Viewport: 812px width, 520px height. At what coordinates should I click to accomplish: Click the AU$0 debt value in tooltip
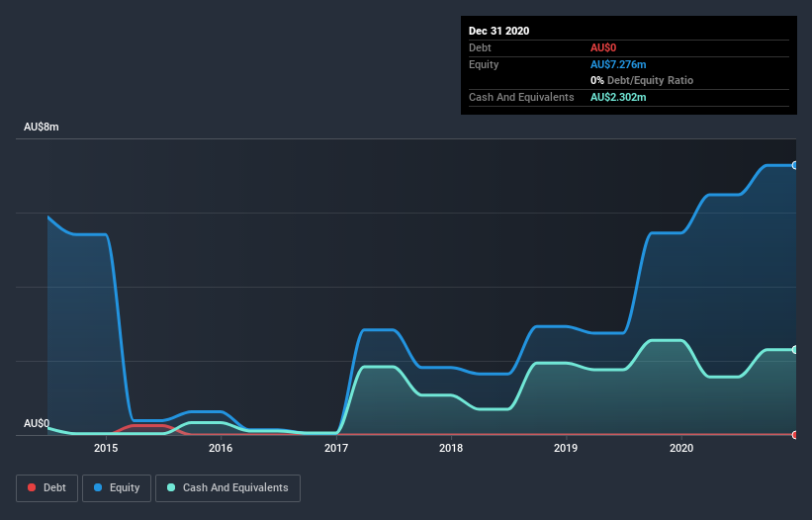coord(603,47)
